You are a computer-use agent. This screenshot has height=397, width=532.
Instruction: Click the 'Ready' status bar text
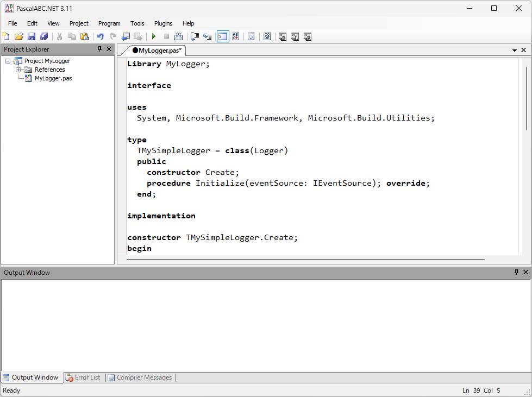(x=11, y=390)
